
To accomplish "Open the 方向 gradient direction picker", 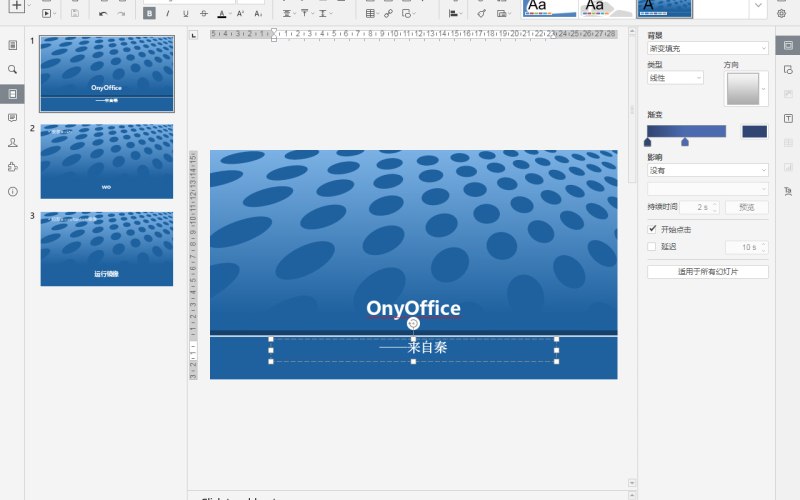I will point(745,89).
